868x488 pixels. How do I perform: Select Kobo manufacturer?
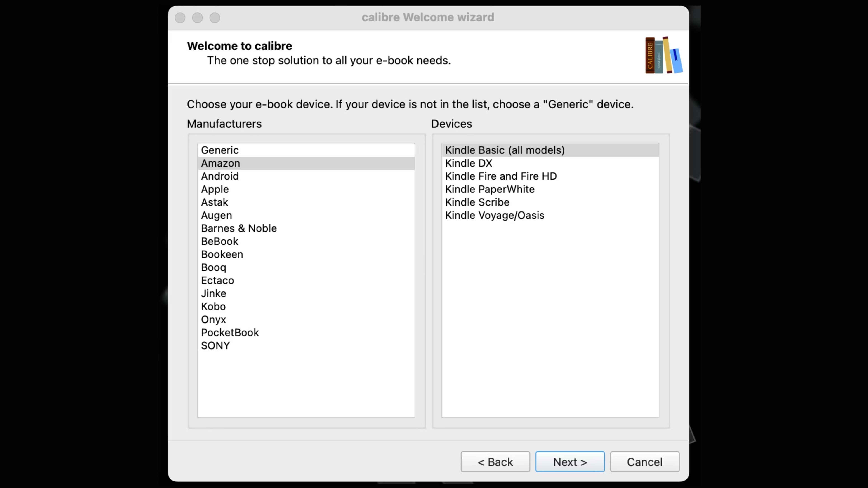click(306, 307)
